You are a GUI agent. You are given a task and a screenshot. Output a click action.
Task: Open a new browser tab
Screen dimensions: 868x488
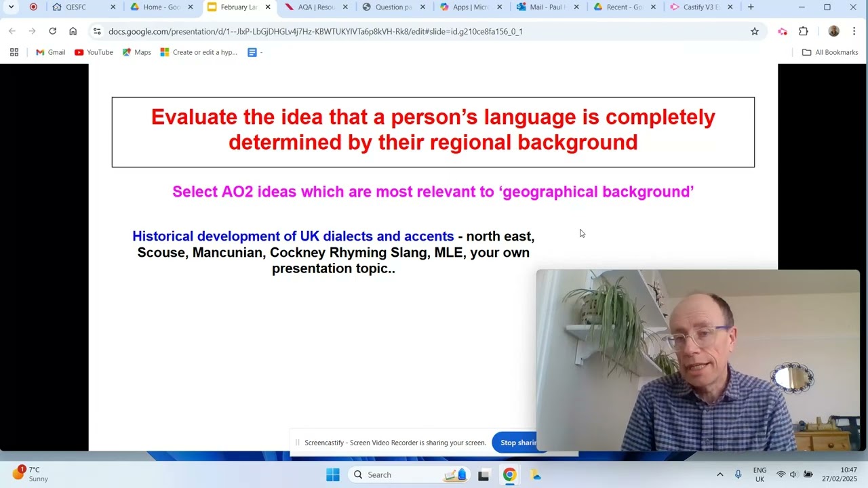(751, 7)
